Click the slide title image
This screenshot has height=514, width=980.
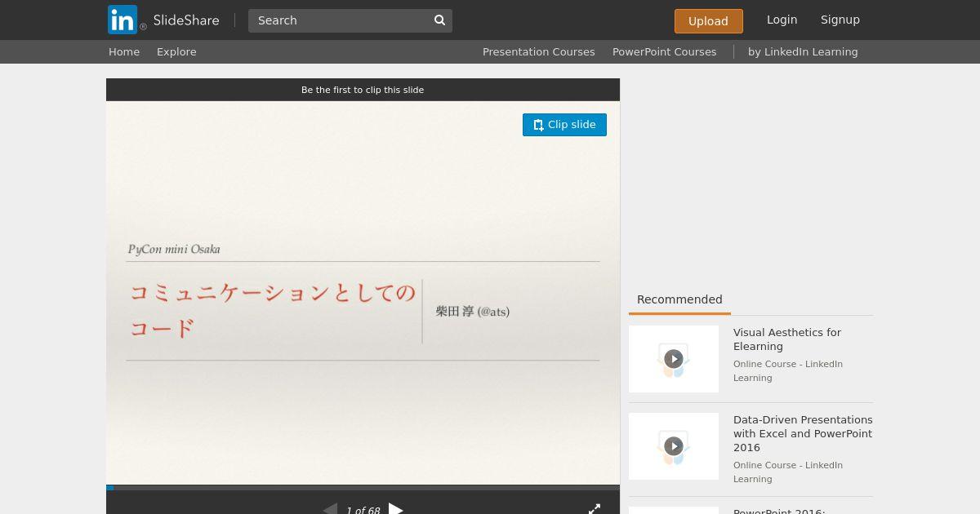363,293
